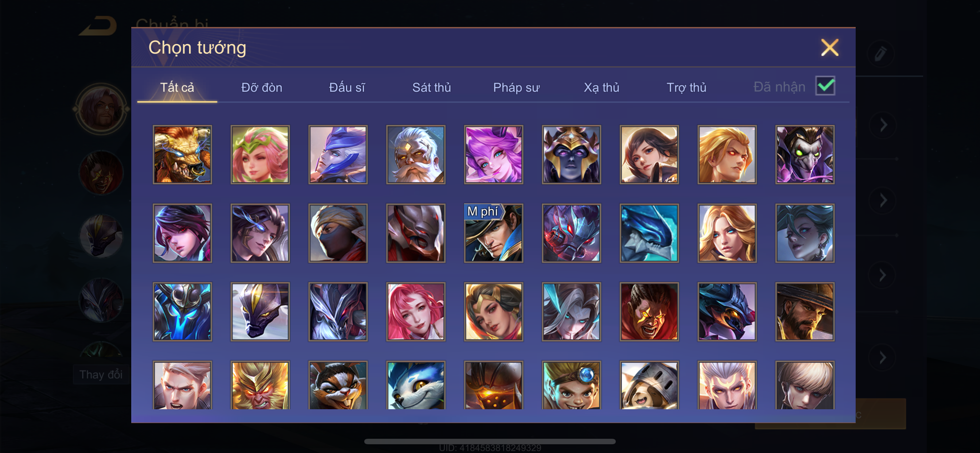Viewport: 980px width, 453px height.
Task: Switch to the 'Đỡ đòn' tab
Action: tap(262, 88)
